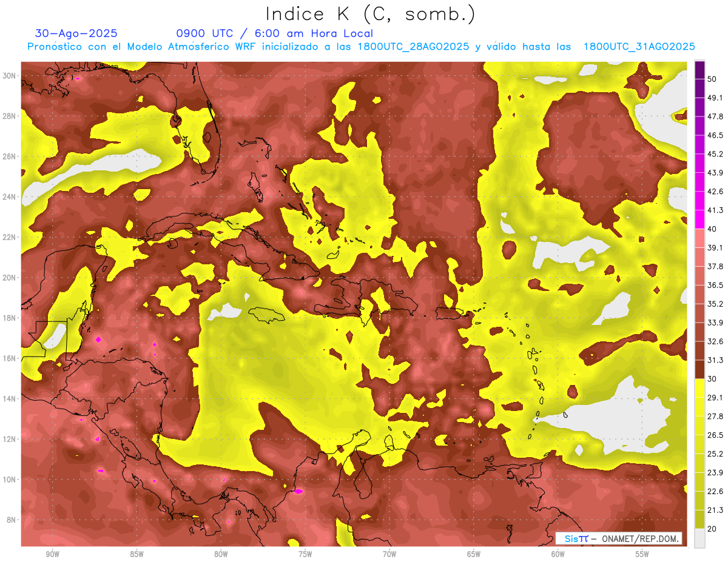Click the '14N' latitude label
728x562 pixels.
[x=9, y=399]
